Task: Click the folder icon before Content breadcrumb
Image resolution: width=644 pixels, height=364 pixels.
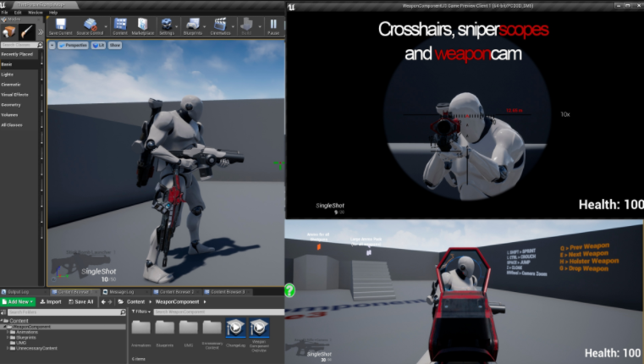Action: point(121,302)
